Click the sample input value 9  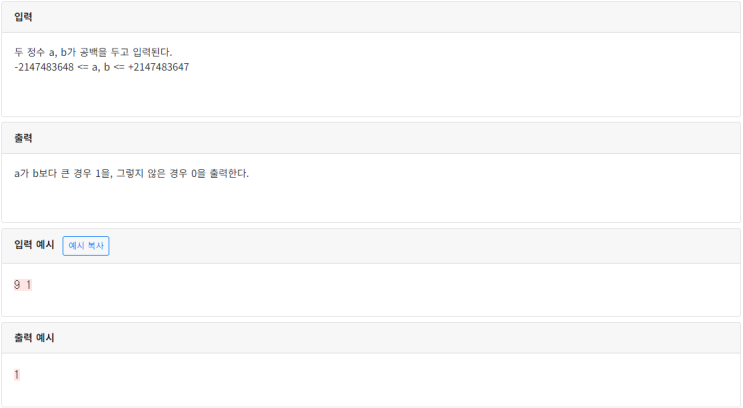coord(17,285)
